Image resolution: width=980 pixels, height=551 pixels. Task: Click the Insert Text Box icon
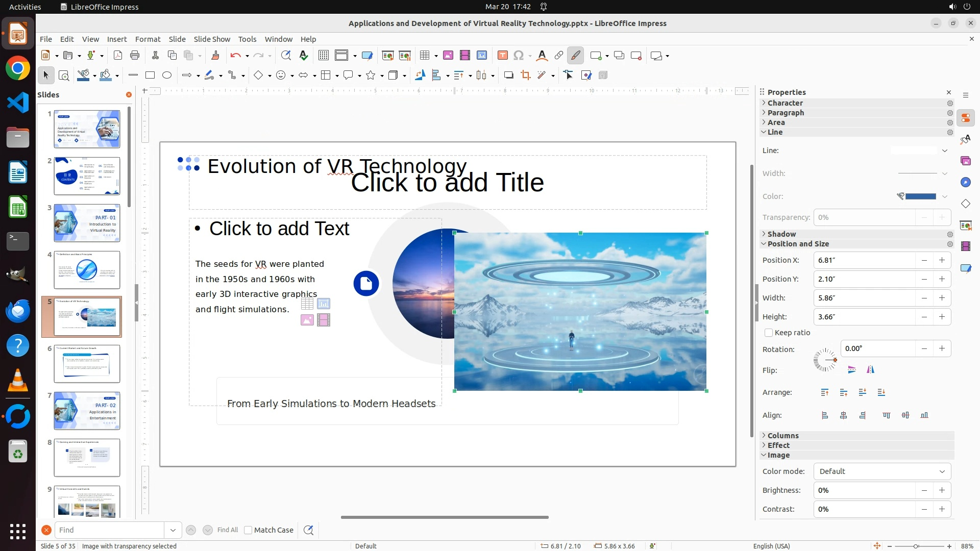point(502,56)
